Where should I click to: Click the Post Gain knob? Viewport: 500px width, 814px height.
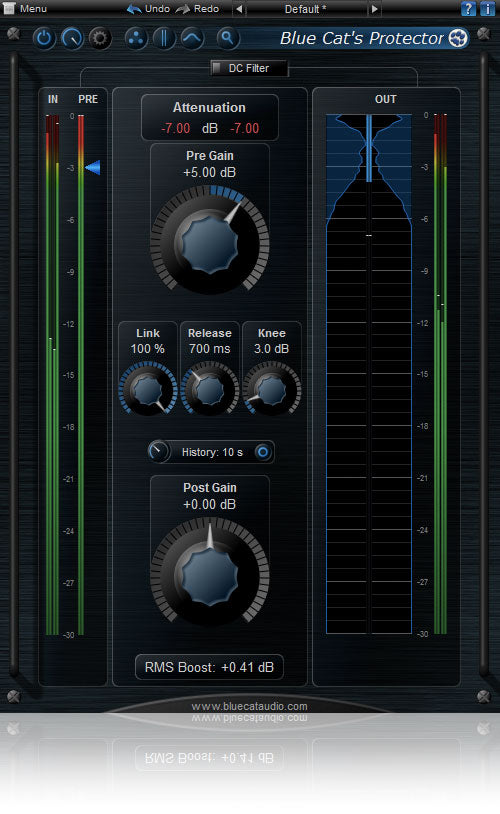210,575
